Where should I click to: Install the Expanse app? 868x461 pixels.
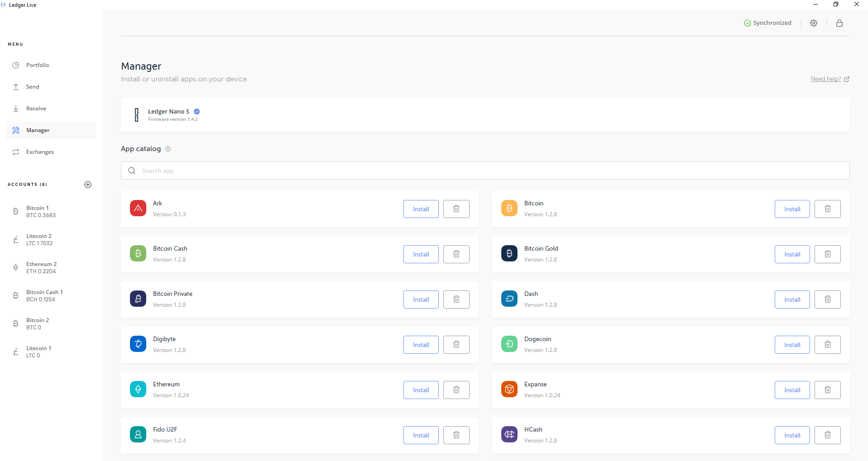click(792, 390)
